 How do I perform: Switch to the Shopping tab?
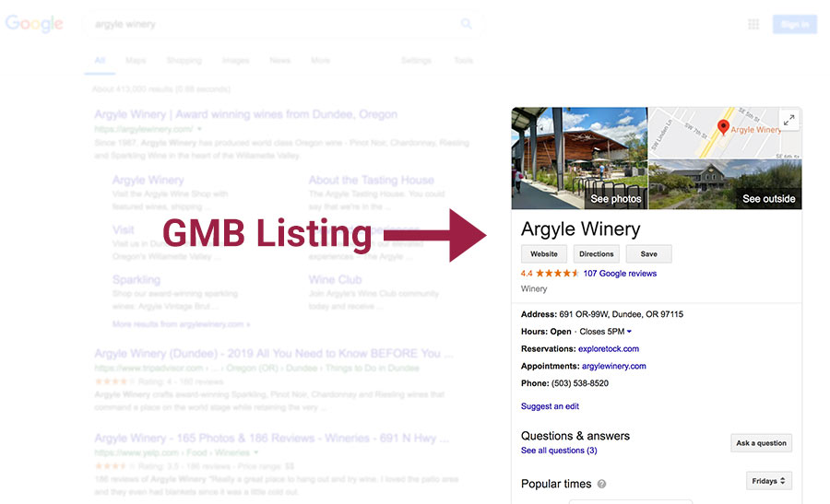184,60
